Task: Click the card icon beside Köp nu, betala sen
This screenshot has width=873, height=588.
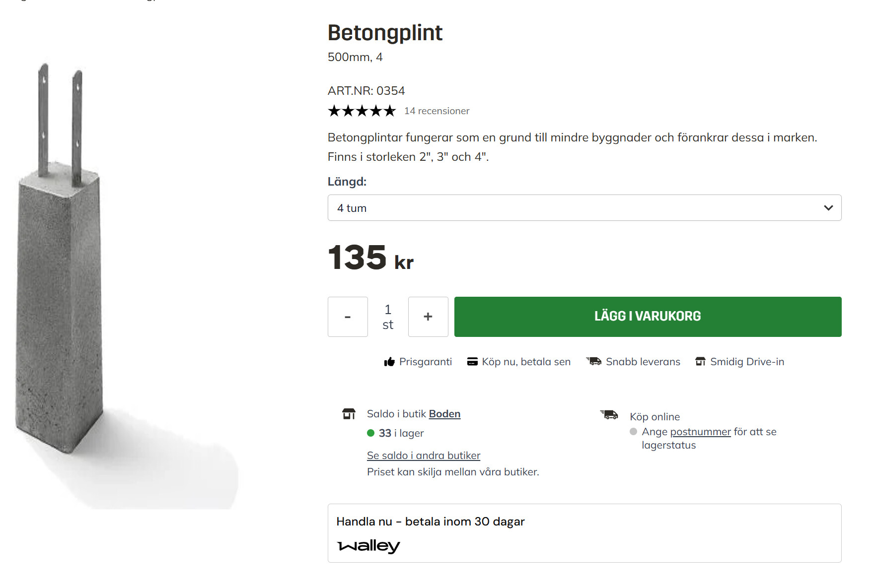Action: pos(472,362)
